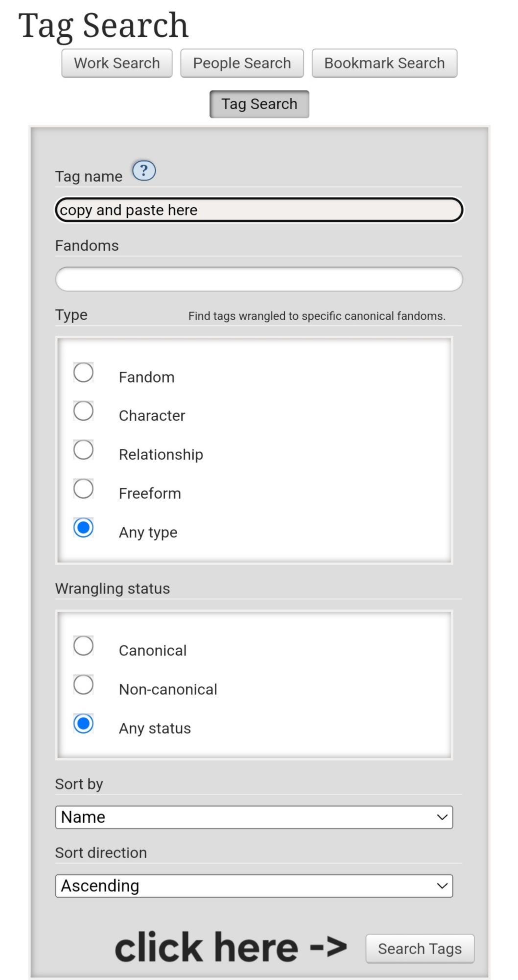Click the active Tag Search tab
The height and width of the screenshot is (980, 518).
click(259, 104)
